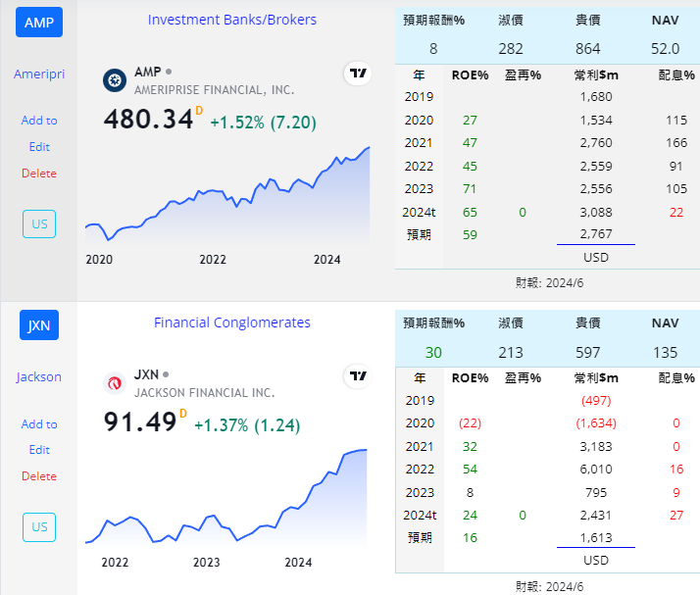Click the JXN 2019 profit (497)

coord(596,400)
